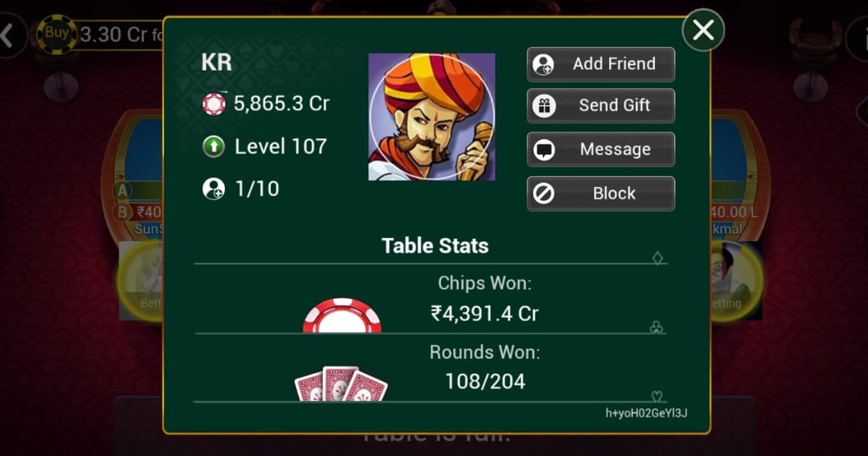Click the Add Friend button
Viewport: 868px width, 456px height.
tap(601, 65)
